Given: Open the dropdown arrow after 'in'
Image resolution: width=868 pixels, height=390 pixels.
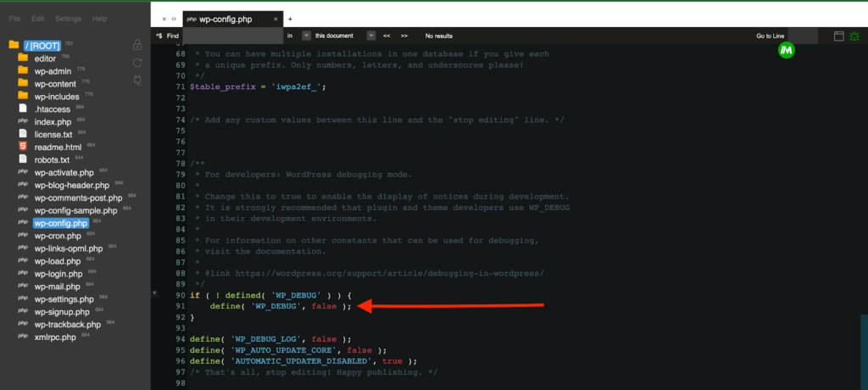Looking at the screenshot, I should coord(306,36).
